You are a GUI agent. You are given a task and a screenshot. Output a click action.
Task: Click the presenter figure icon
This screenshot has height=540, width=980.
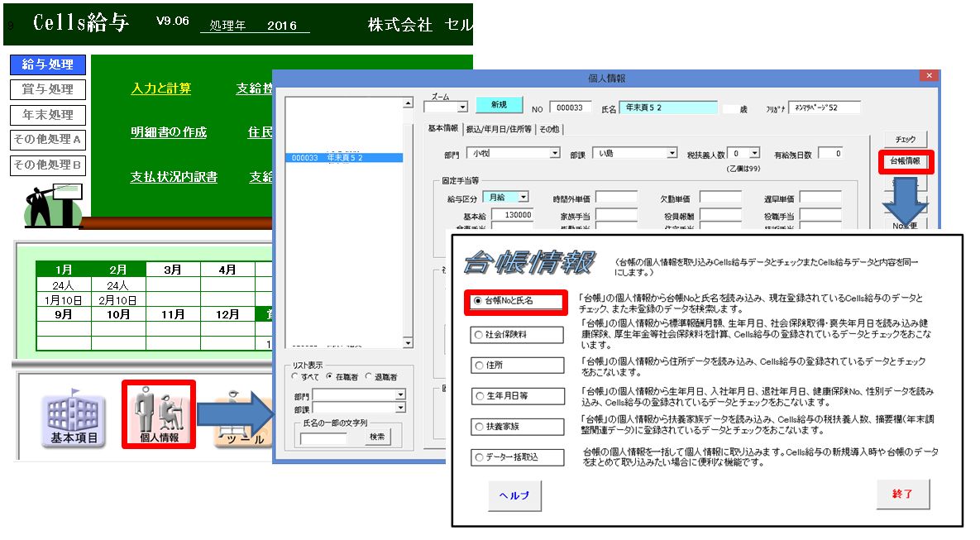coord(52,204)
